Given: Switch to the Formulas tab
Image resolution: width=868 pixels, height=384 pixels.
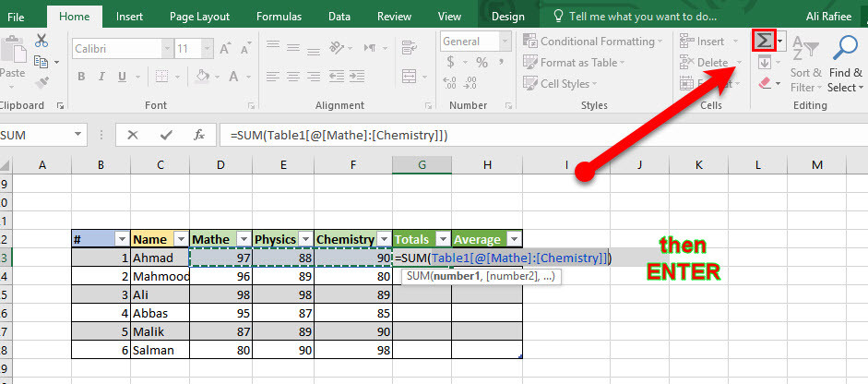Looking at the screenshot, I should pyautogui.click(x=279, y=17).
